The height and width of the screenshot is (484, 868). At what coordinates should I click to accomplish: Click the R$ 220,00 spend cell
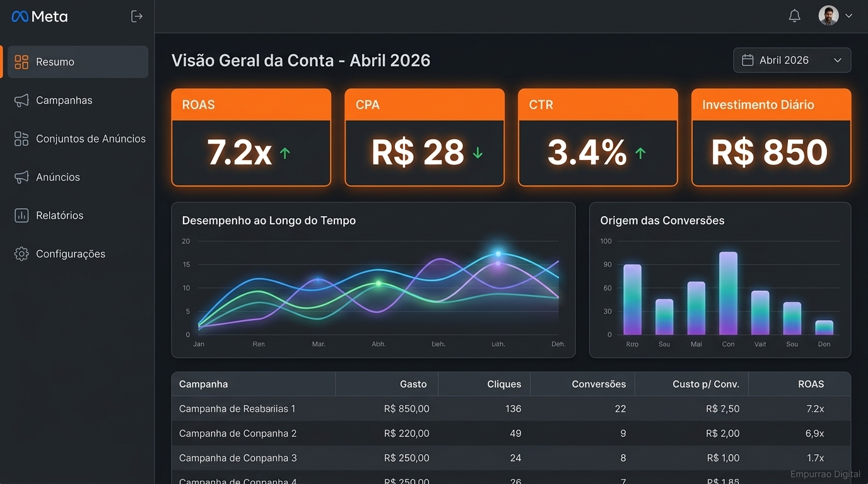click(406, 433)
